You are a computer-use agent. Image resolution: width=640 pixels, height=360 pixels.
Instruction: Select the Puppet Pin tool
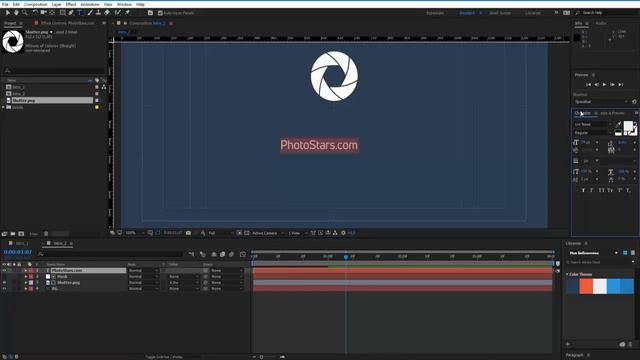pos(127,13)
